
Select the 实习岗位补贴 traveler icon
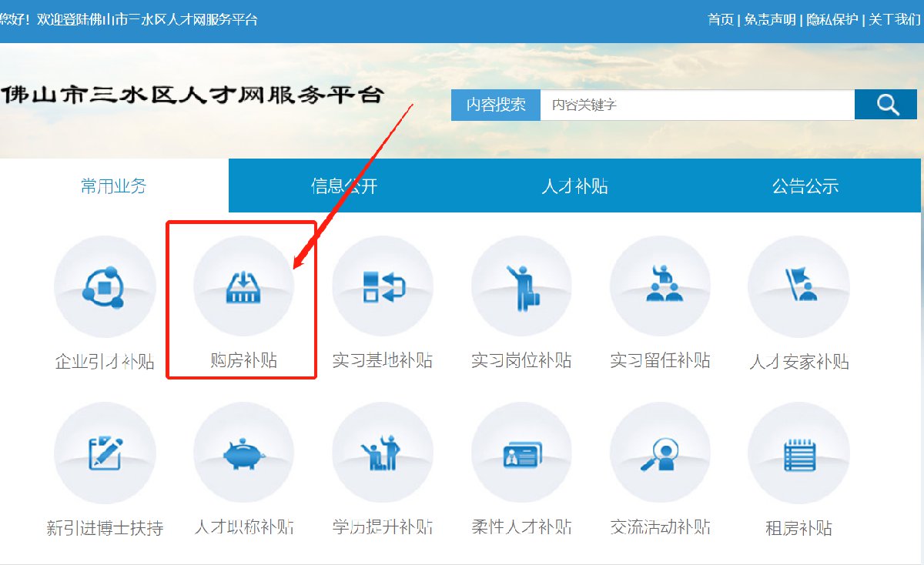point(521,287)
